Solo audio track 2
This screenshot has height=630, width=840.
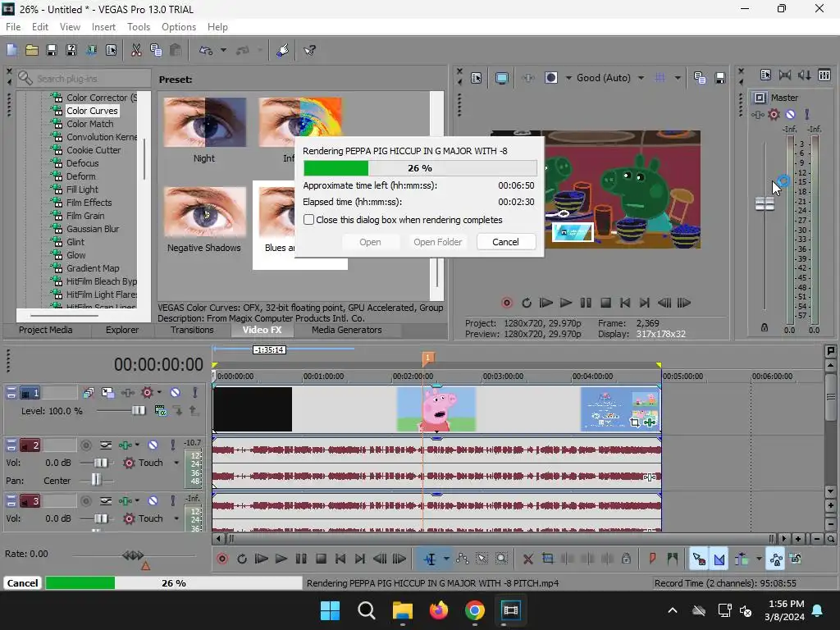click(172, 445)
